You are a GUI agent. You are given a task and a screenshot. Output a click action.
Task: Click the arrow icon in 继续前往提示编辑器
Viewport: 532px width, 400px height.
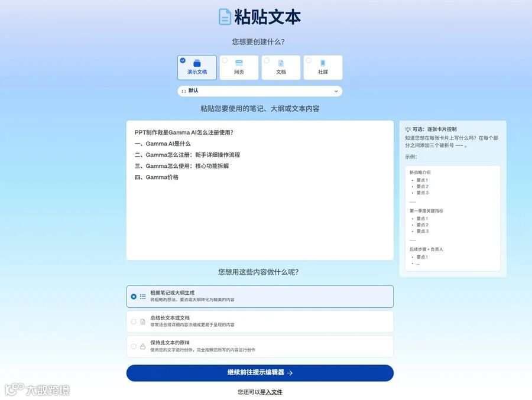[290, 373]
